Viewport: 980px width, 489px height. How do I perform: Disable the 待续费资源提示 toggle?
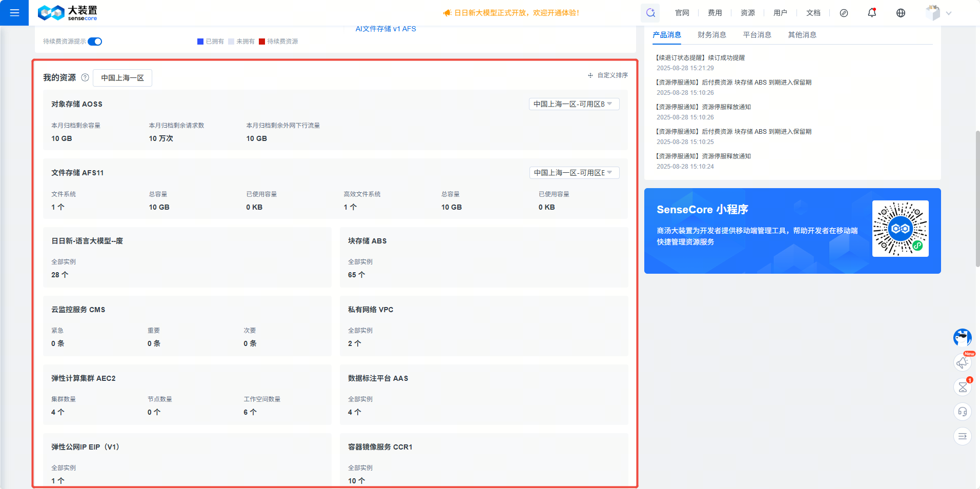95,42
